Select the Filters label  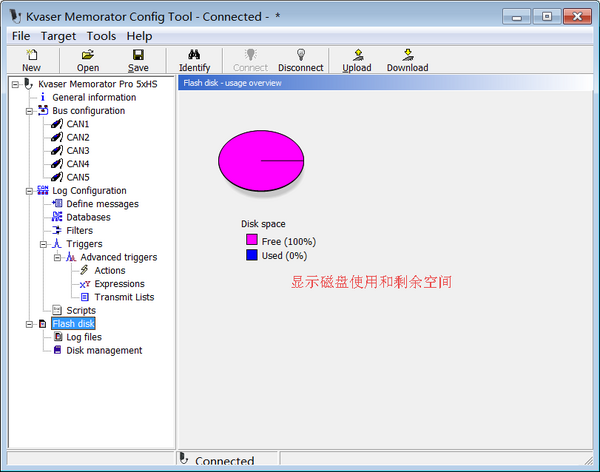(80, 230)
